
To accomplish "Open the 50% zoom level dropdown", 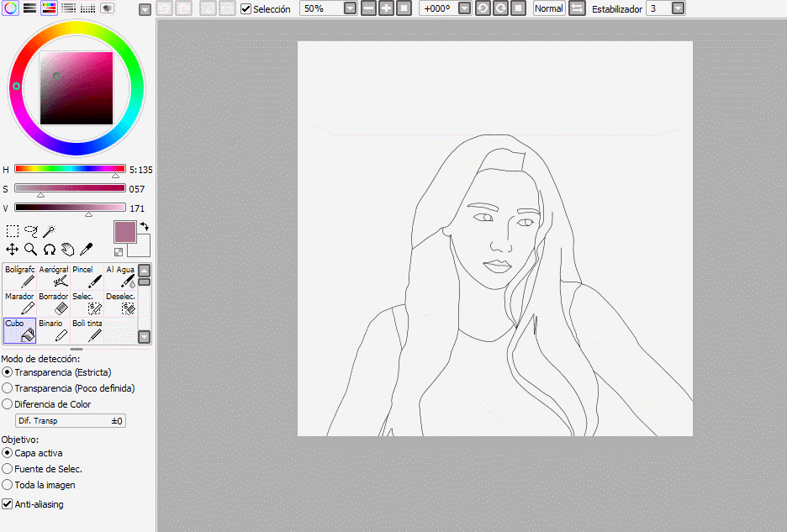I will click(x=350, y=8).
